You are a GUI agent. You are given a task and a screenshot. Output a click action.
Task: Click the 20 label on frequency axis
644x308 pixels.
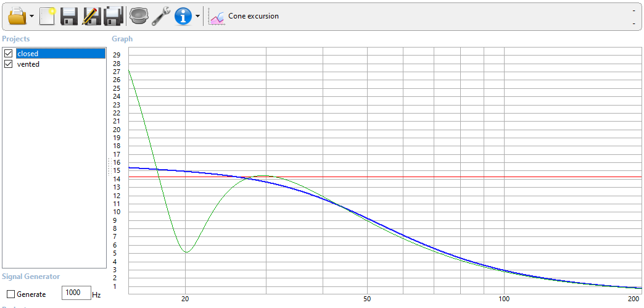point(185,299)
